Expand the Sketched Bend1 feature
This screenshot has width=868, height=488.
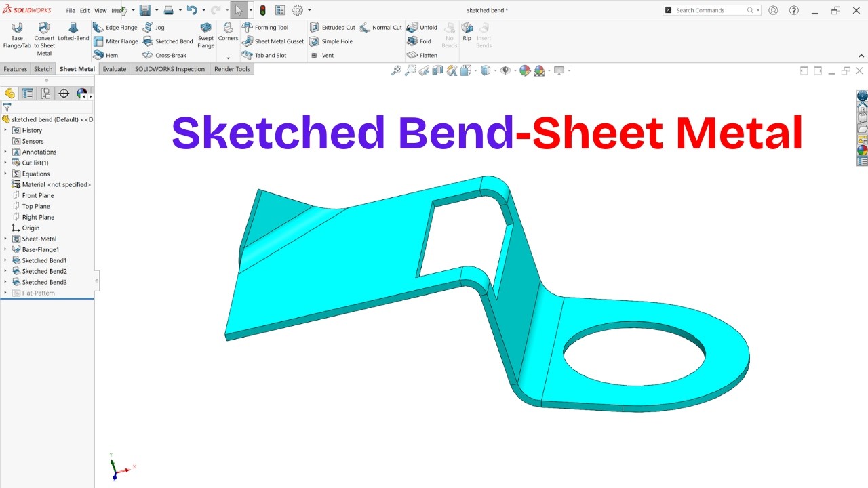5,260
